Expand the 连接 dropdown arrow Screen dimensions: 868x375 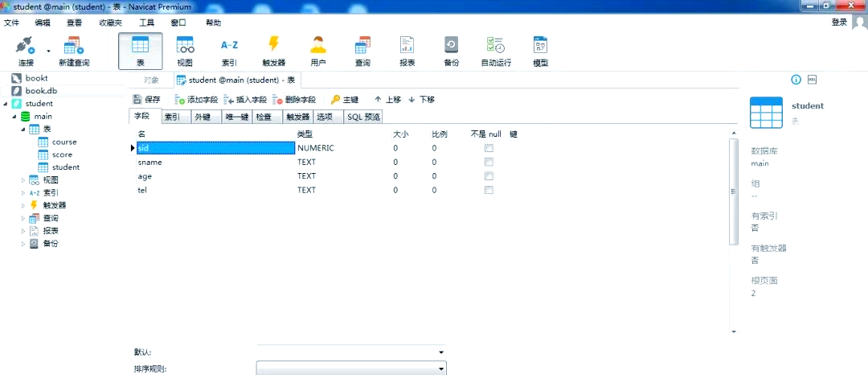48,51
